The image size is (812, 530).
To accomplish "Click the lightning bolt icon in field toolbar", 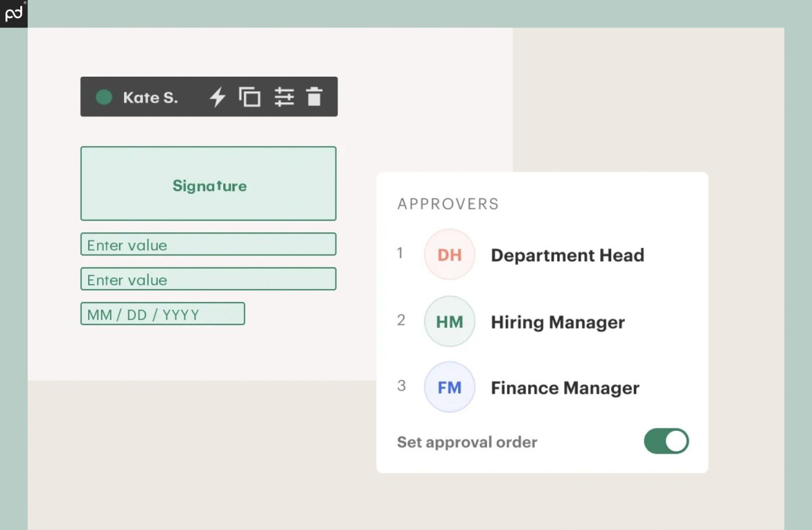I will pyautogui.click(x=217, y=97).
